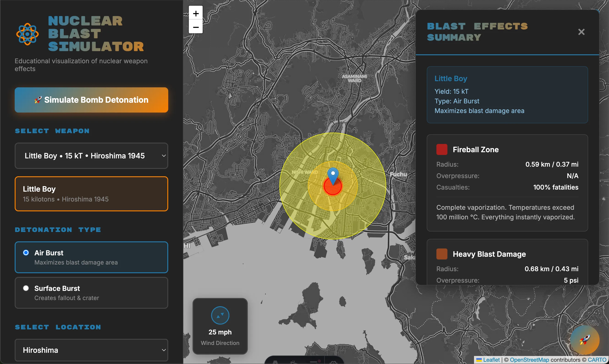Click Simulate Bomb Detonation button

(x=91, y=100)
